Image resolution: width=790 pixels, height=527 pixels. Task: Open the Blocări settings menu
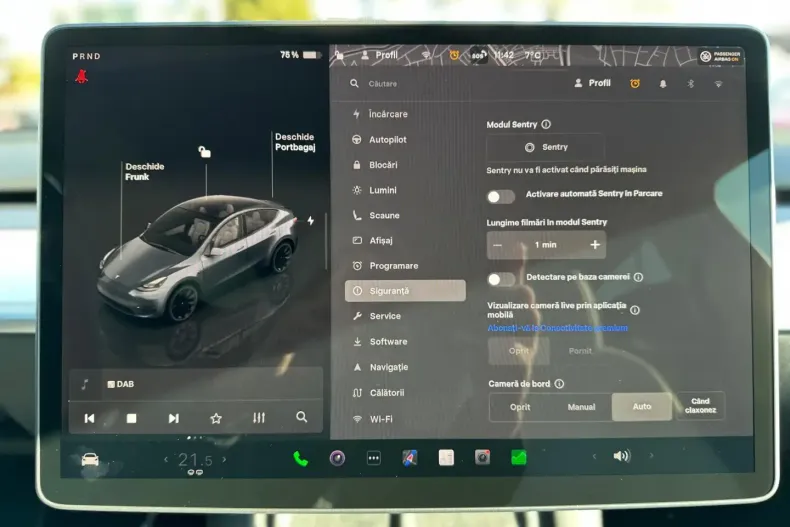[375, 165]
